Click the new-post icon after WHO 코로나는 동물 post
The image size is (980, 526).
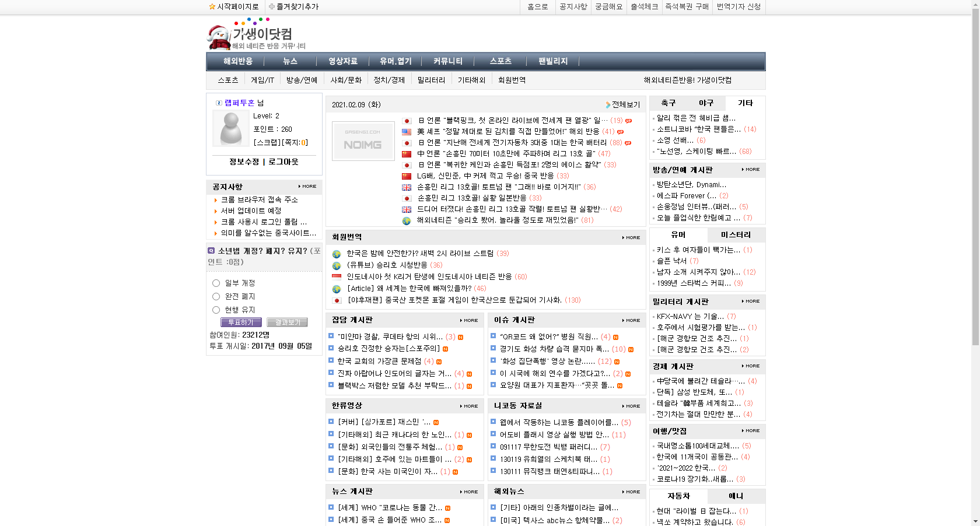[448, 508]
